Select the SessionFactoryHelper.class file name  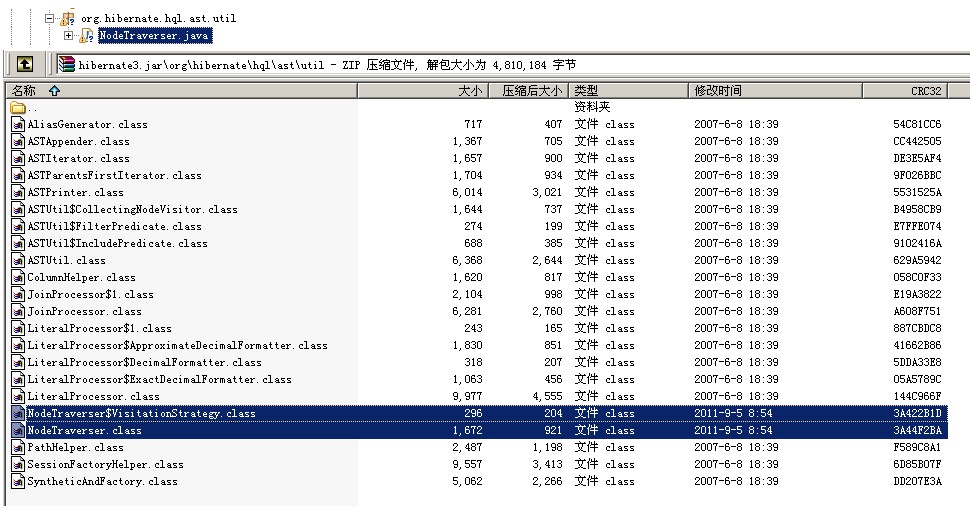point(105,465)
